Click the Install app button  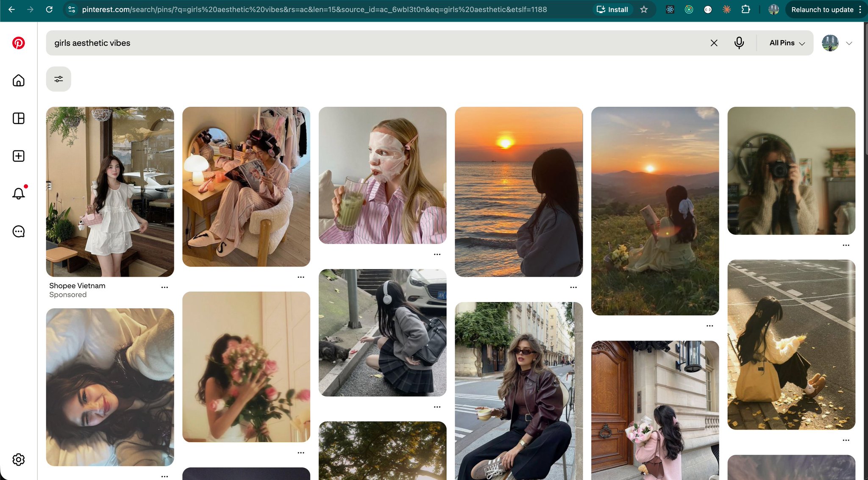point(612,9)
